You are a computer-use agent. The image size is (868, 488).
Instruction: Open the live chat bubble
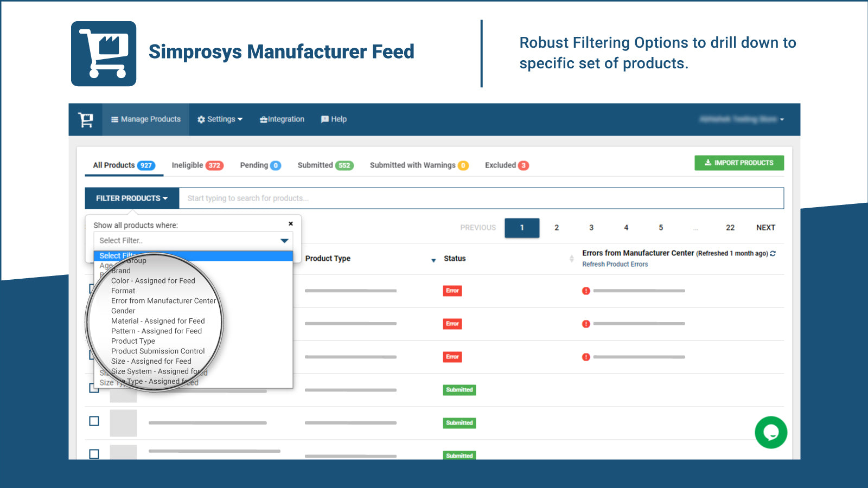click(770, 433)
